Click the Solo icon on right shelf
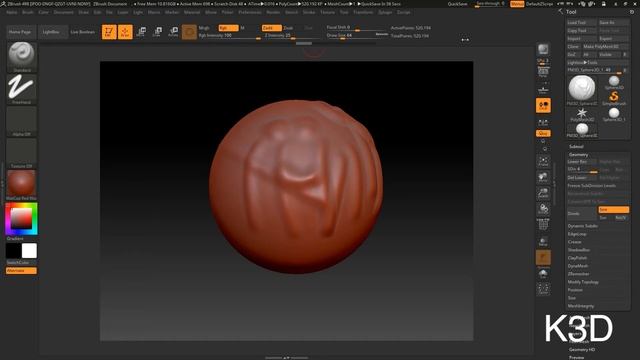The height and width of the screenshot is (360, 640). (x=543, y=274)
